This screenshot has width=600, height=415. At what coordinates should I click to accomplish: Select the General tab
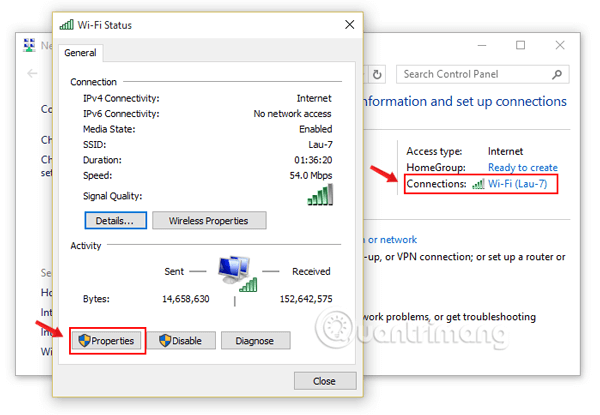(79, 54)
